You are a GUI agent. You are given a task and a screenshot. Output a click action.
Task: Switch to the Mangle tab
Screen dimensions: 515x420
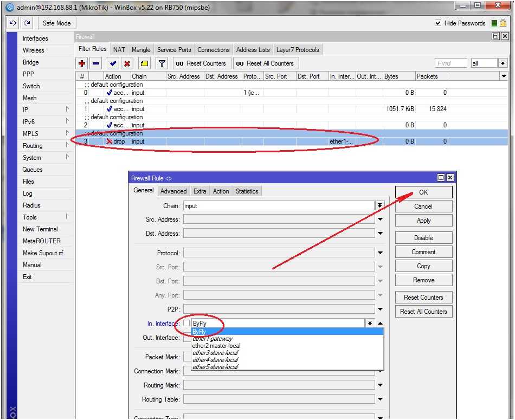[x=141, y=49]
